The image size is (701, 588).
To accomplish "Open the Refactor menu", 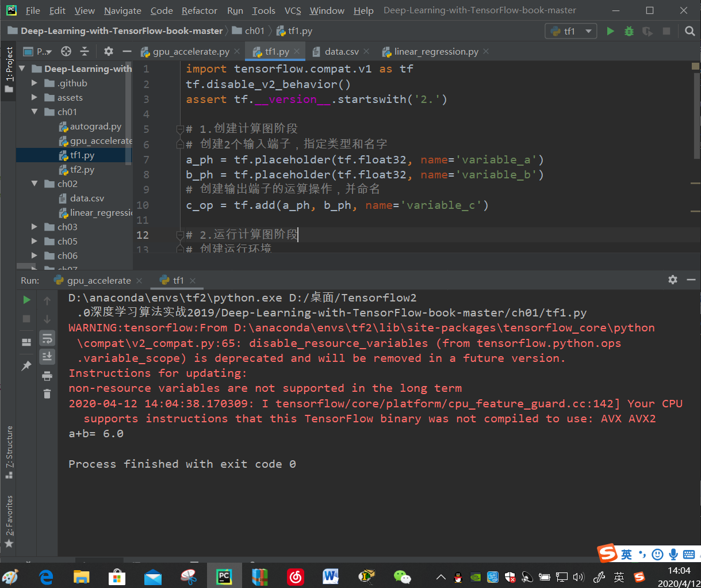I will pos(199,10).
